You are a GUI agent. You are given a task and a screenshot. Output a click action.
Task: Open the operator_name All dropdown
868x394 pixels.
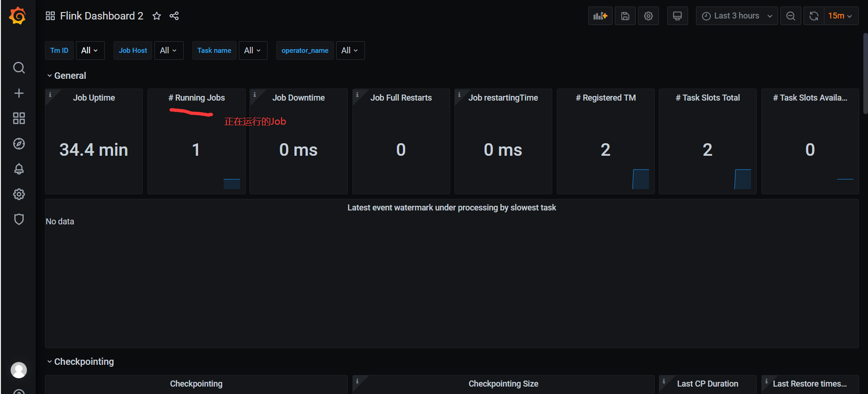[x=350, y=51]
